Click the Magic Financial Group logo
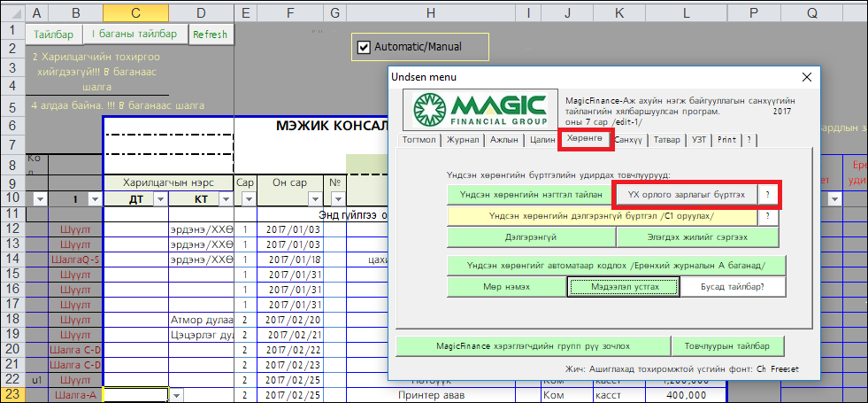Viewport: 868px width, 403px height. point(485,111)
